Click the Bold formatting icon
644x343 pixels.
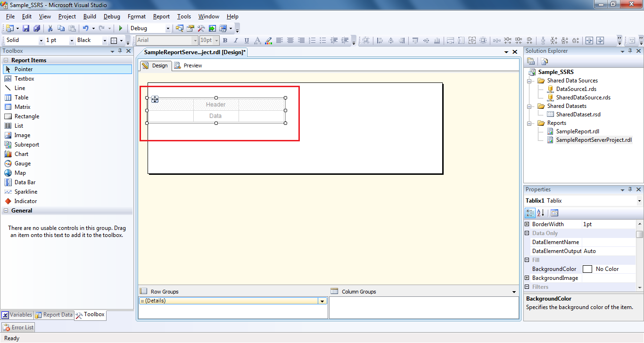[x=225, y=41]
